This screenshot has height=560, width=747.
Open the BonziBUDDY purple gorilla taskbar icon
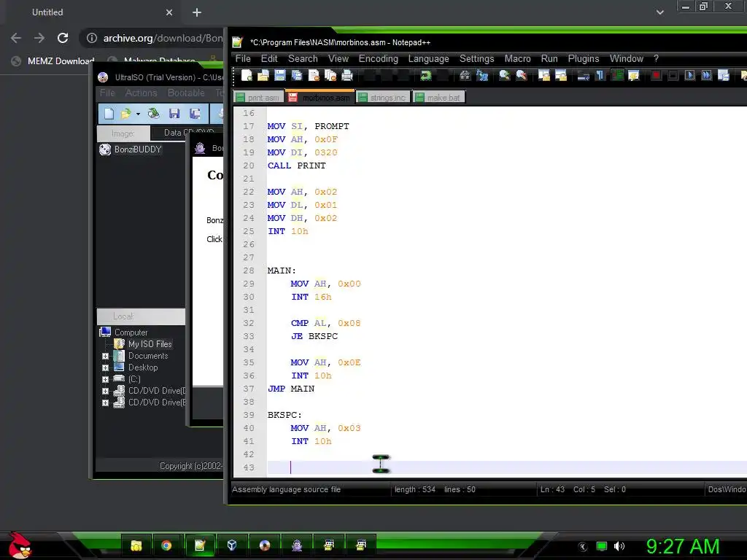click(x=298, y=545)
